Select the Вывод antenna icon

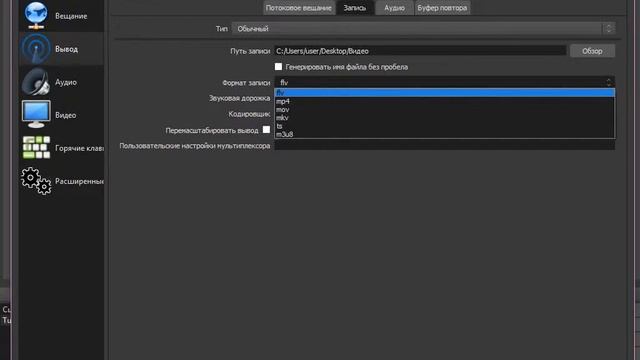pyautogui.click(x=36, y=49)
